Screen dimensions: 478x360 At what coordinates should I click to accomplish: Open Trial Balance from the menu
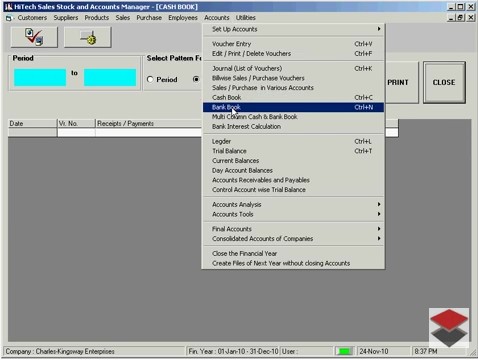click(293, 151)
